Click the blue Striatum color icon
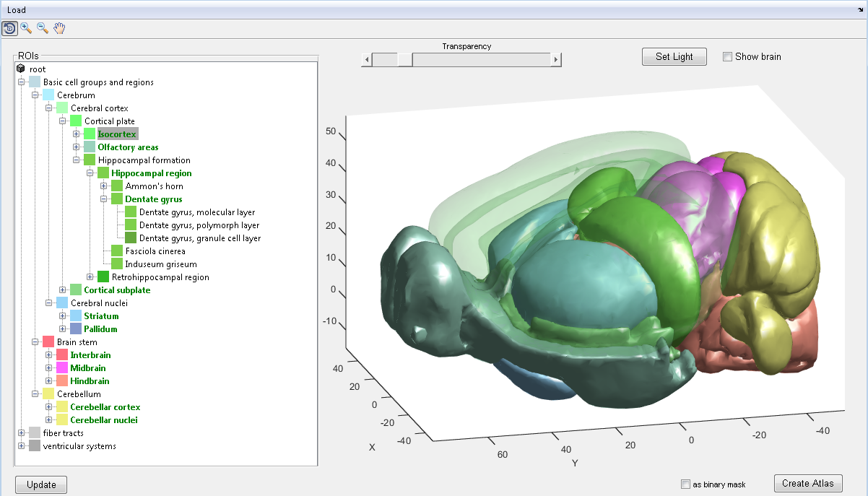The width and height of the screenshot is (868, 496). point(76,316)
